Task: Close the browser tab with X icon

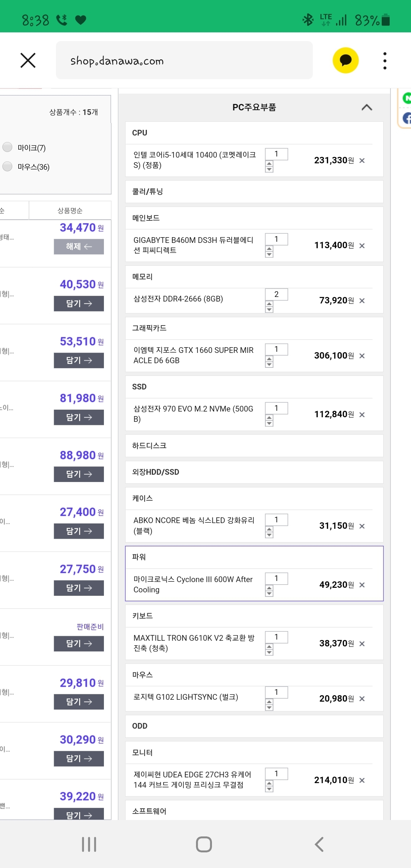Action: tap(28, 61)
